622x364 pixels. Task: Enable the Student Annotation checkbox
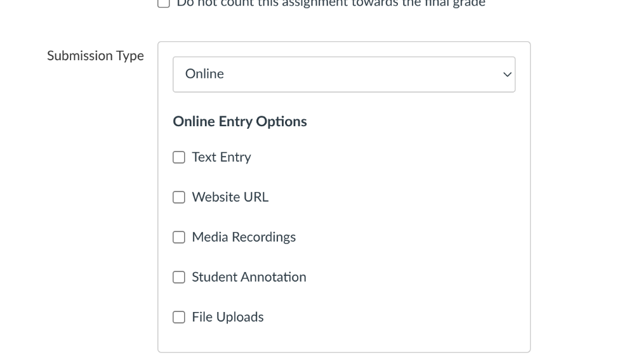[179, 277]
